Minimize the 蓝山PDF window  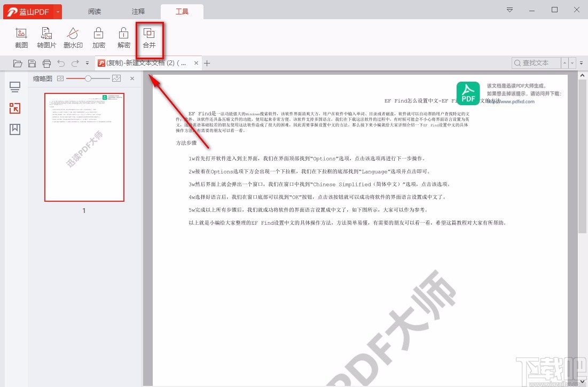point(532,10)
